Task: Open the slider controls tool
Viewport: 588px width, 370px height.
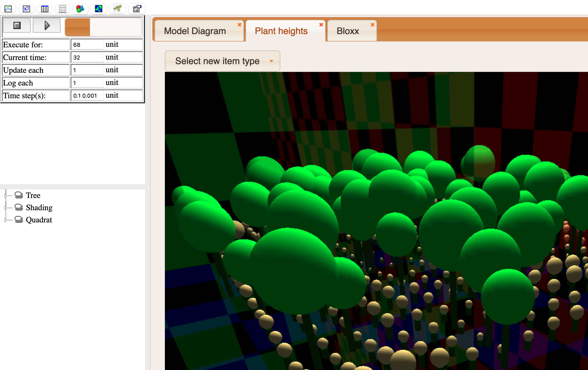Action: (x=63, y=9)
